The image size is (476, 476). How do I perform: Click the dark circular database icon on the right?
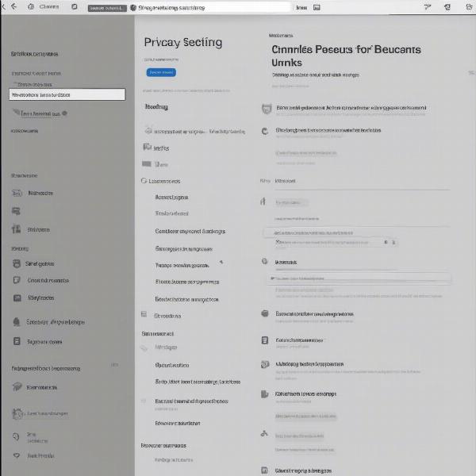point(265,313)
